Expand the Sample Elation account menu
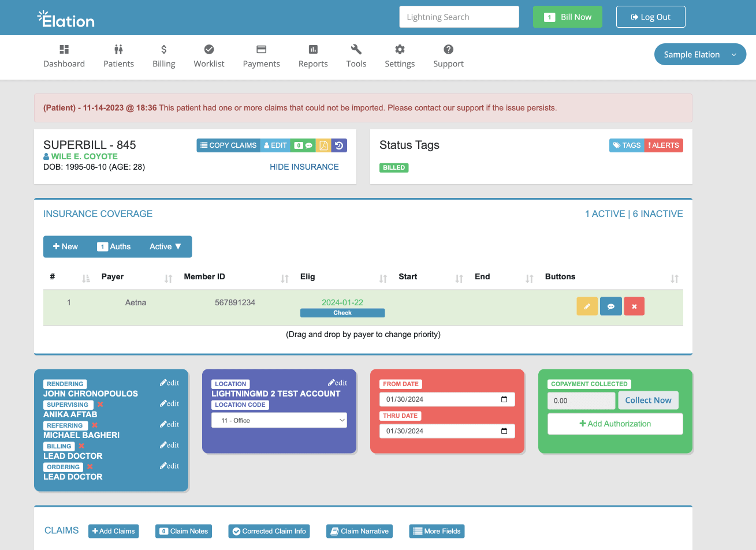 [699, 54]
